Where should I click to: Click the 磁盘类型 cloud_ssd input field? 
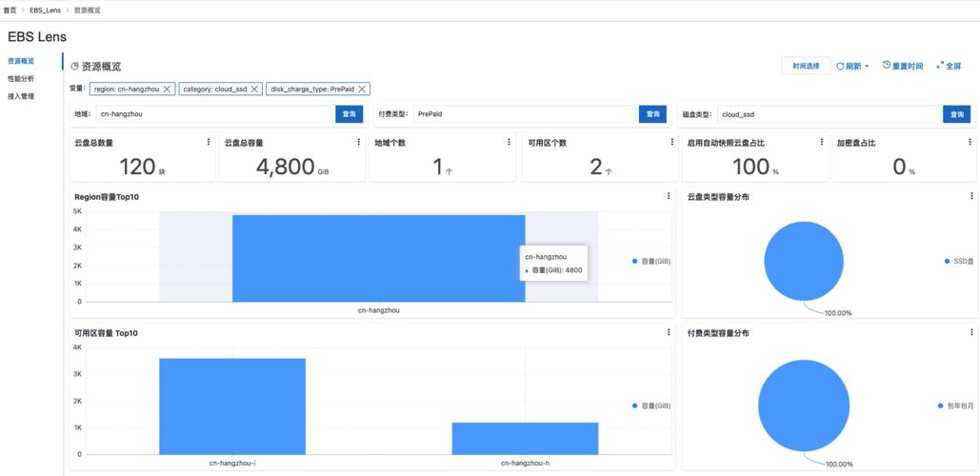(x=829, y=114)
